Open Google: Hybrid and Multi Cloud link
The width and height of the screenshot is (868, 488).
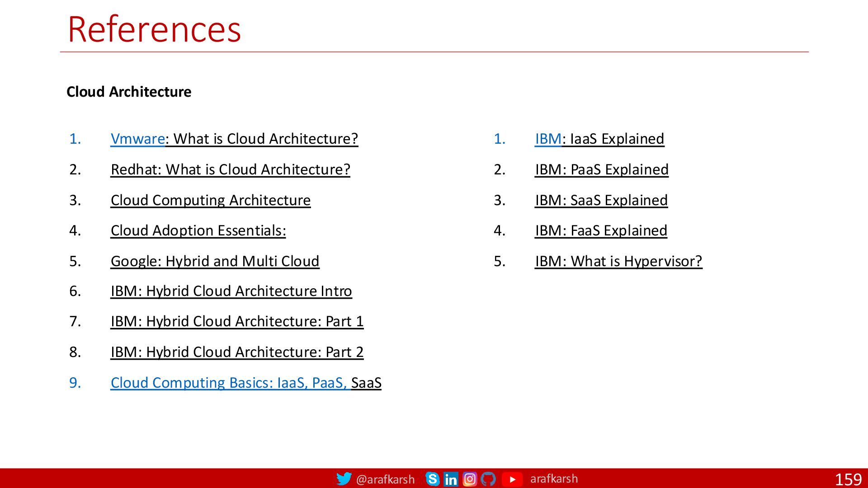[x=215, y=261]
